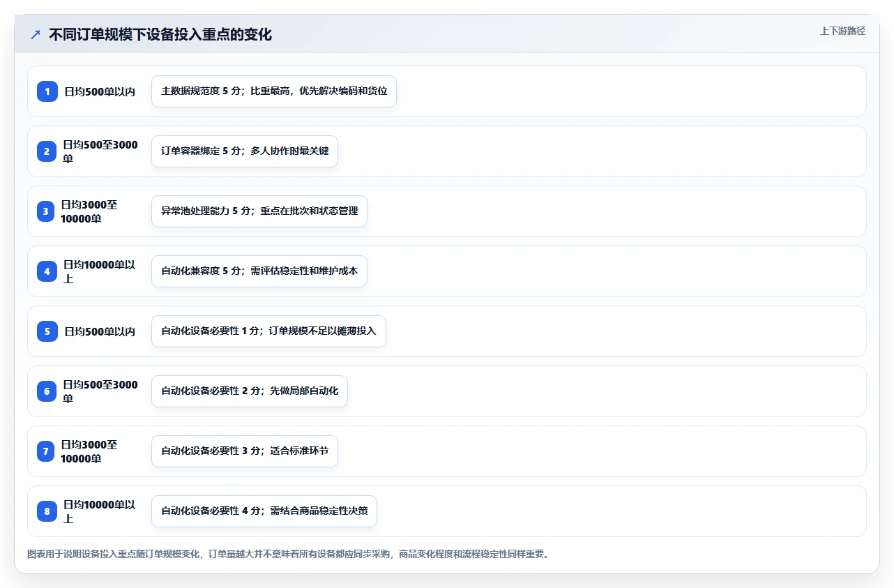Click the arrow icon beside the chart title

[36, 34]
